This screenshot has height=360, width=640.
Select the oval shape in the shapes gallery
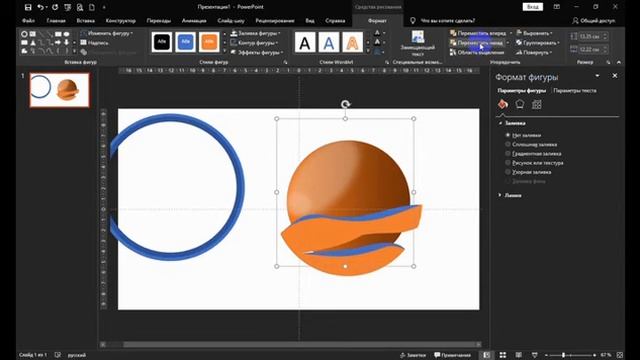coord(67,34)
